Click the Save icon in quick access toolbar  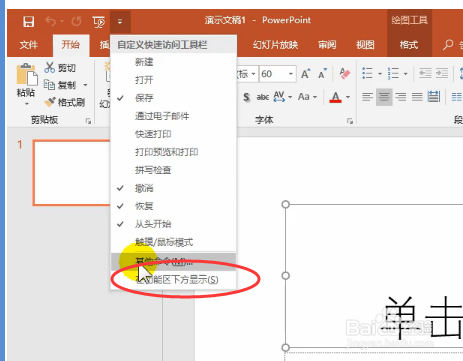coord(29,22)
